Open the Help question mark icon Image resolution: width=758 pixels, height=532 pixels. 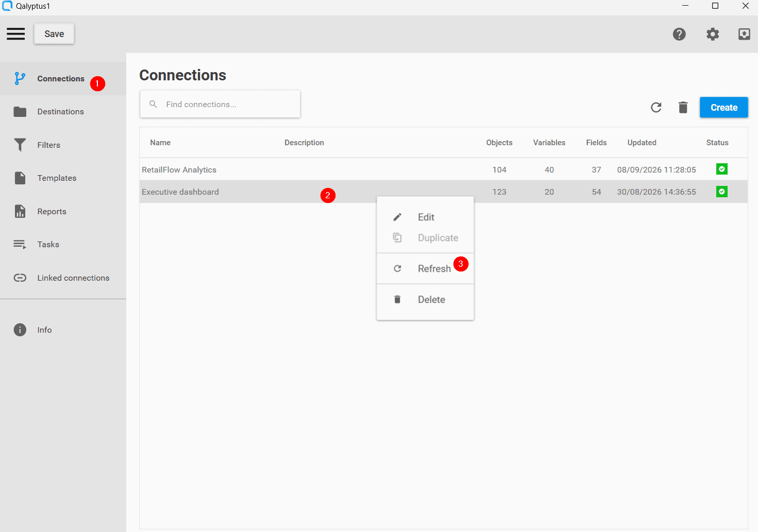(679, 34)
